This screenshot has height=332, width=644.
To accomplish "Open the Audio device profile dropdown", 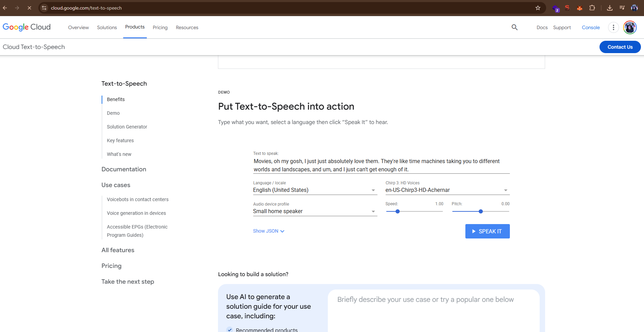I will [315, 211].
